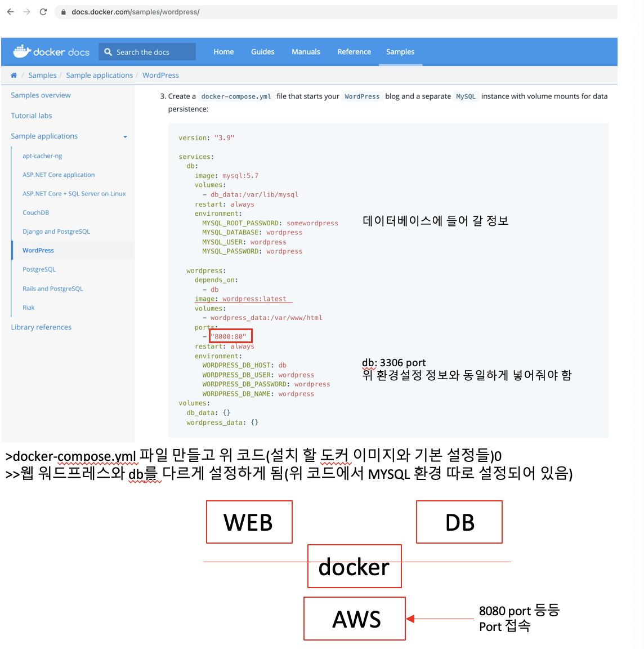The image size is (644, 649).
Task: Click WORDPRESS_DB_HOST: db line
Action: click(x=244, y=365)
